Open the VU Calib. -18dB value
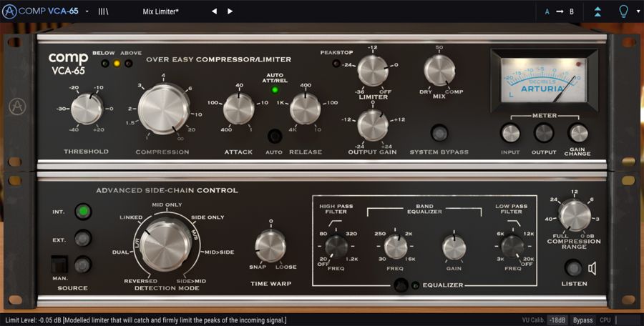 pos(557,320)
